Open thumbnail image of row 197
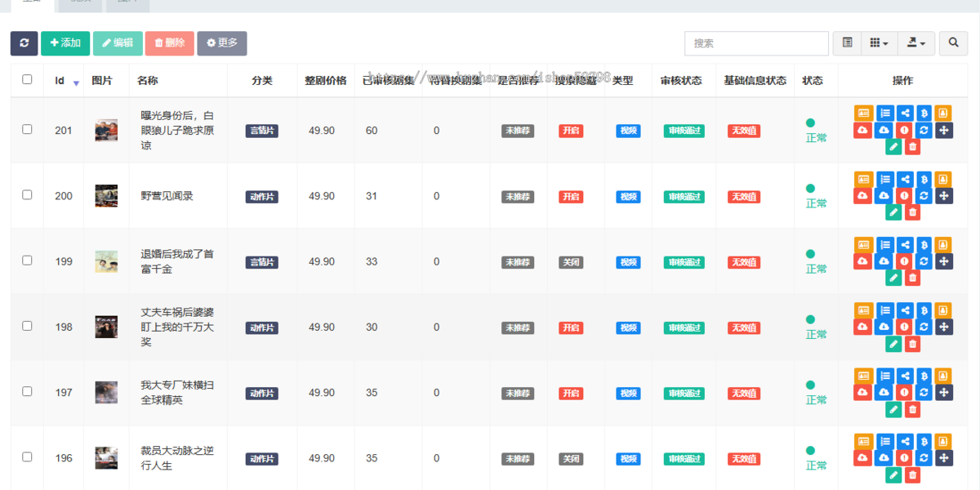This screenshot has height=490, width=980. click(106, 392)
